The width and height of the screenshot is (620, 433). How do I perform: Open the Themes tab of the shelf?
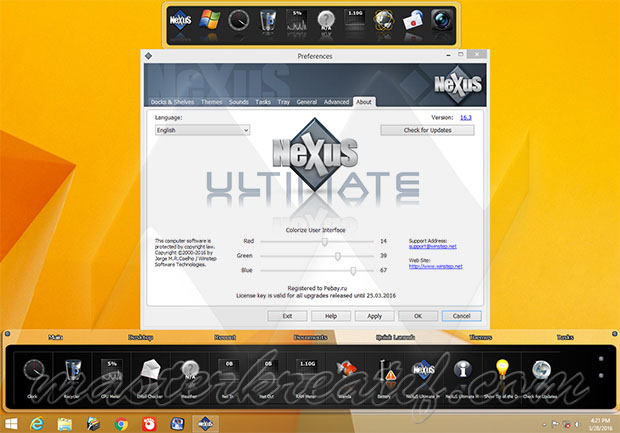pyautogui.click(x=480, y=337)
